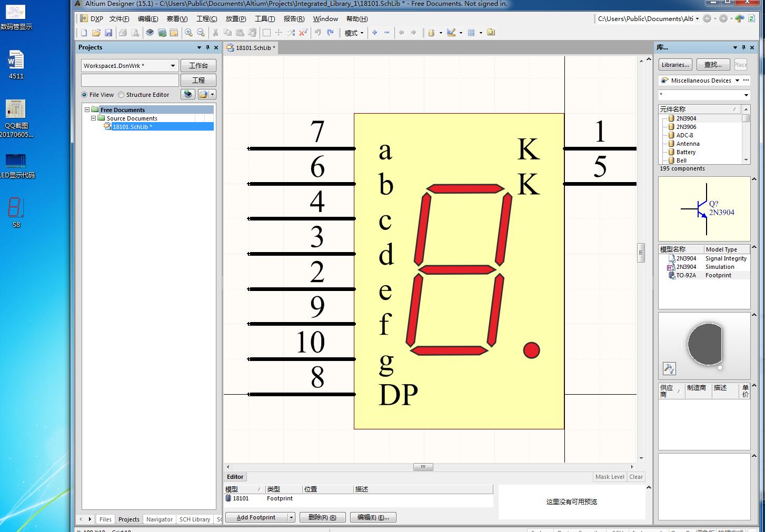Open the component filter dropdown showing asterisk
The image size is (765, 532).
746,95
